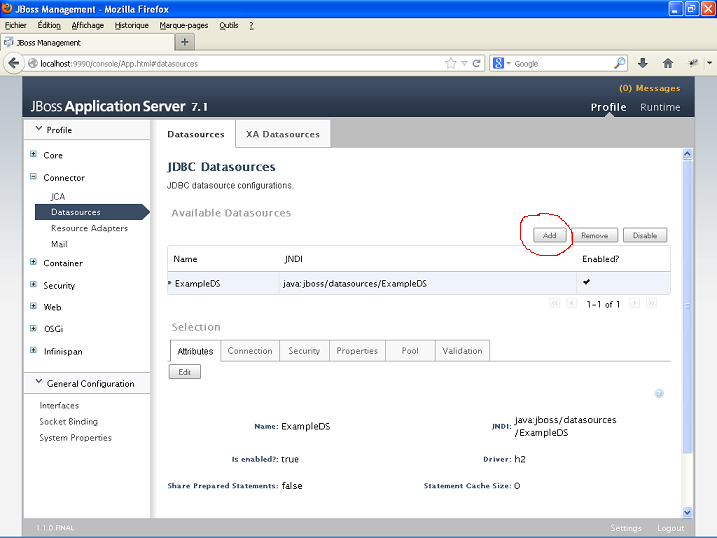The height and width of the screenshot is (538, 717).
Task: Open the Historique menu
Action: [131, 25]
